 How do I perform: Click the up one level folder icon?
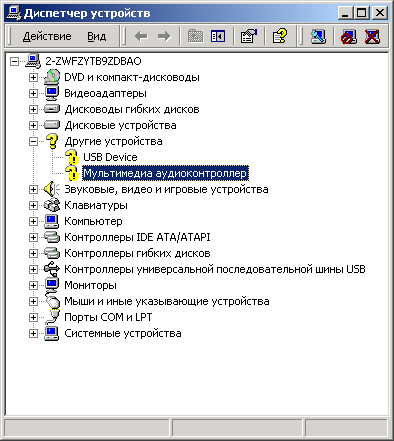195,36
